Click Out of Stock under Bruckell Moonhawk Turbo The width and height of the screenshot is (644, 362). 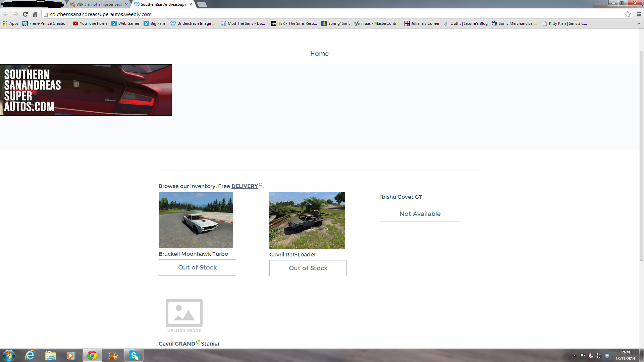(x=197, y=267)
